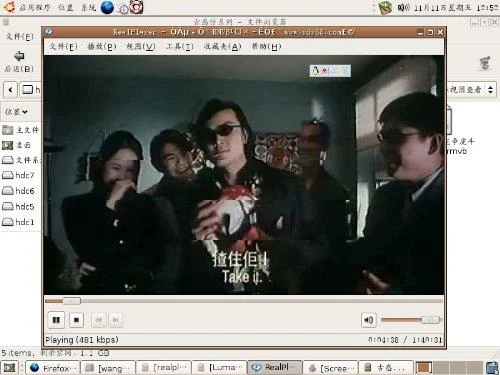Mute audio using the speaker icon
500x375 pixels.
pos(369,320)
